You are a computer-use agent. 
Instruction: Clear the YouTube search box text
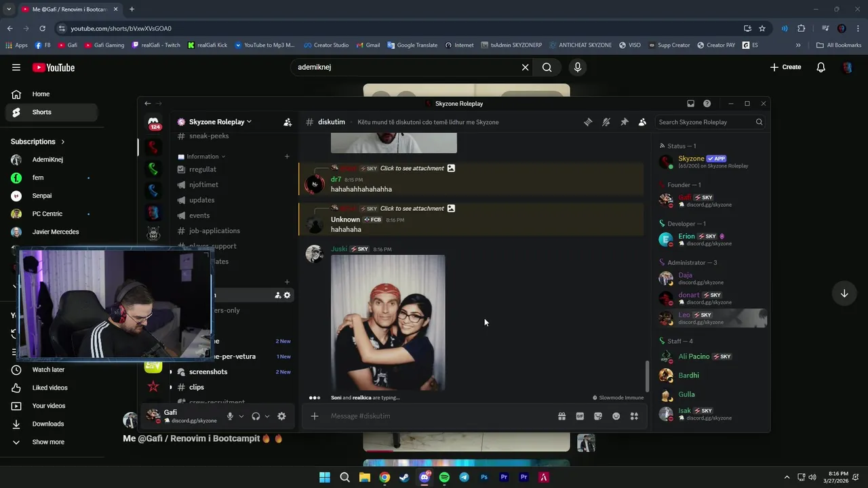click(x=525, y=67)
